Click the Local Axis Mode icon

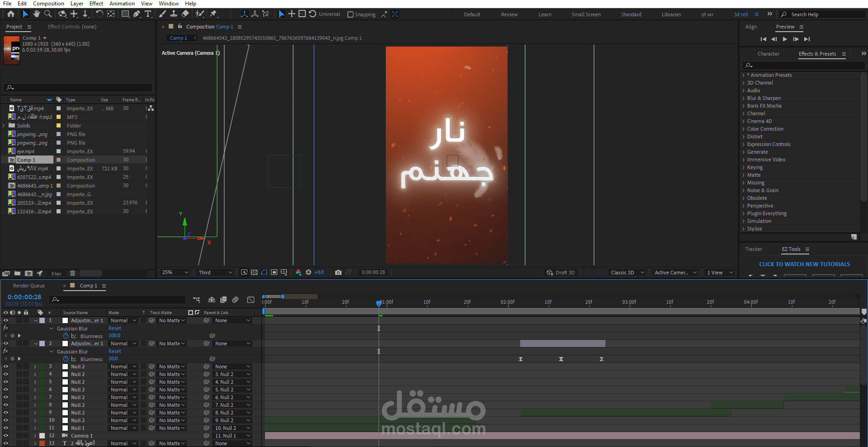coord(244,14)
